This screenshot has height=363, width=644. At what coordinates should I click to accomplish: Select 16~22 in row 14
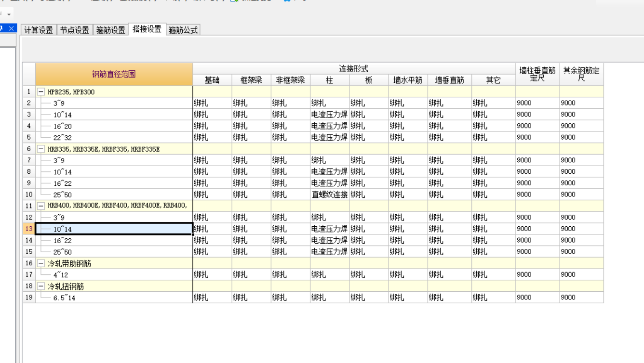pyautogui.click(x=114, y=240)
